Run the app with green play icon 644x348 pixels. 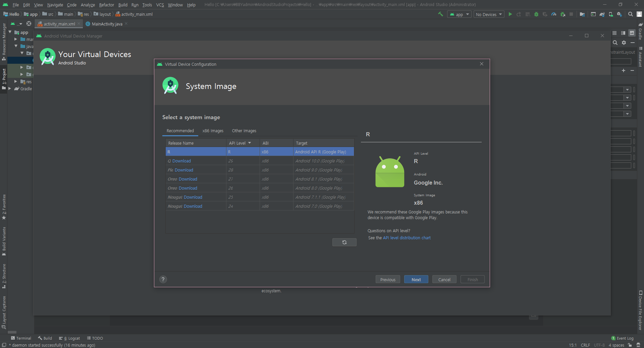tap(510, 14)
